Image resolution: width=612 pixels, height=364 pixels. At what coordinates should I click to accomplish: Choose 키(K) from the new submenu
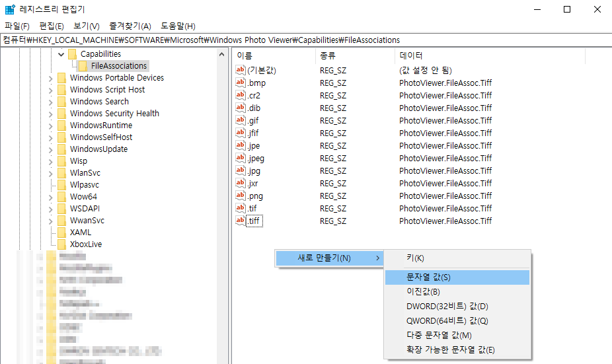point(457,258)
